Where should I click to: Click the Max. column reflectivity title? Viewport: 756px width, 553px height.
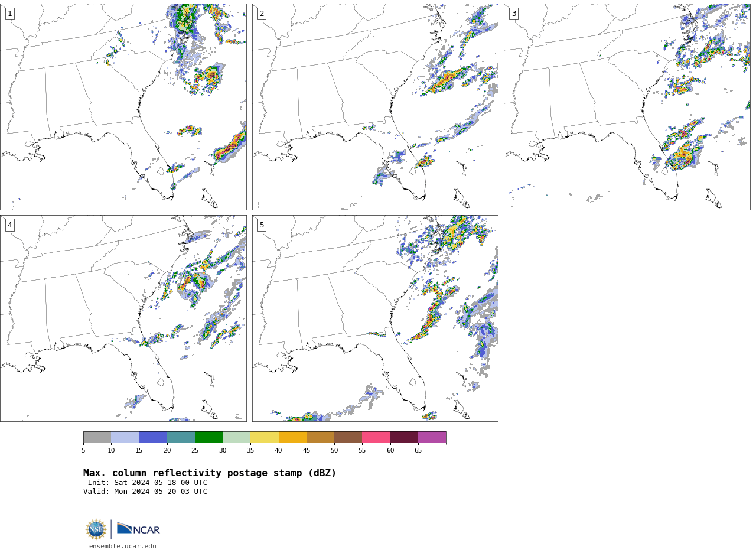tap(210, 473)
